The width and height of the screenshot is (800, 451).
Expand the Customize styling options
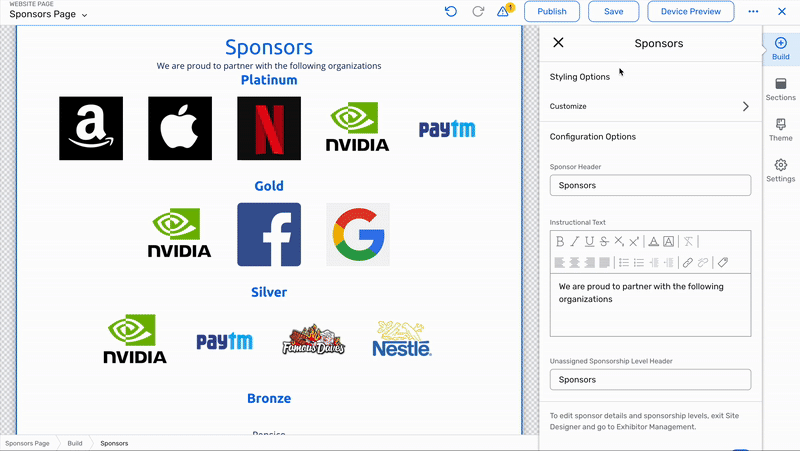(x=650, y=106)
